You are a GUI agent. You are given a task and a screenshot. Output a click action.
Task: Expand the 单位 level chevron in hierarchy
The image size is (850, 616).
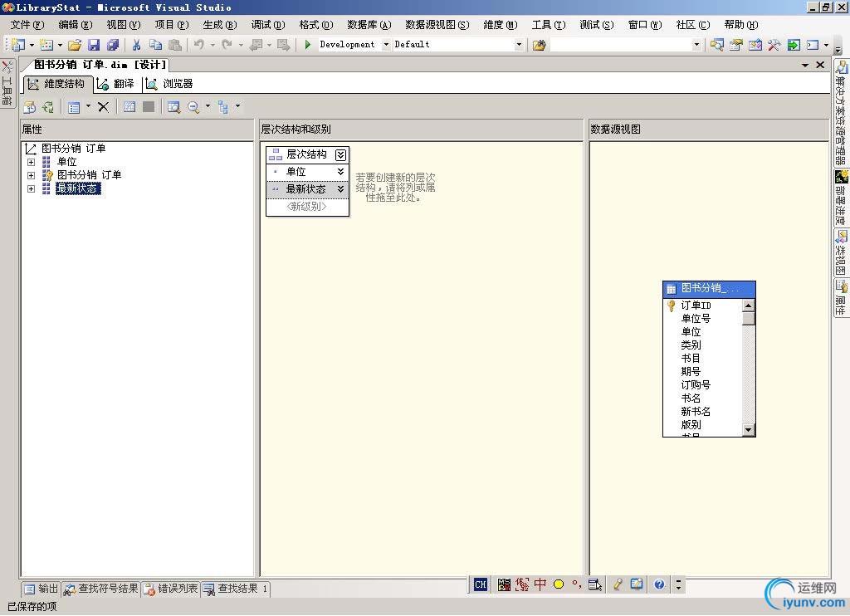pos(340,172)
